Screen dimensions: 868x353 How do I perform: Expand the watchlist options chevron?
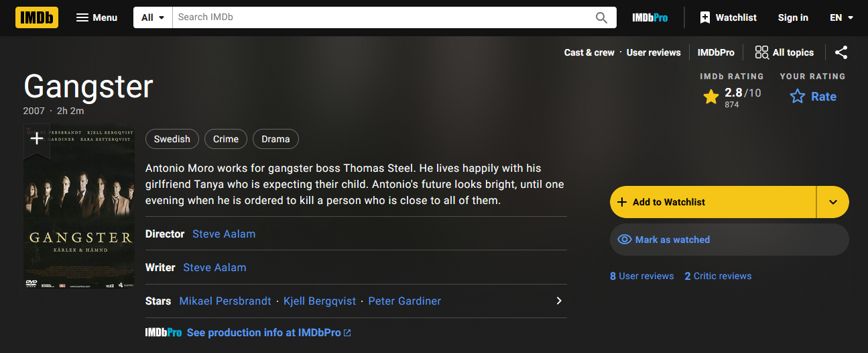(x=833, y=202)
